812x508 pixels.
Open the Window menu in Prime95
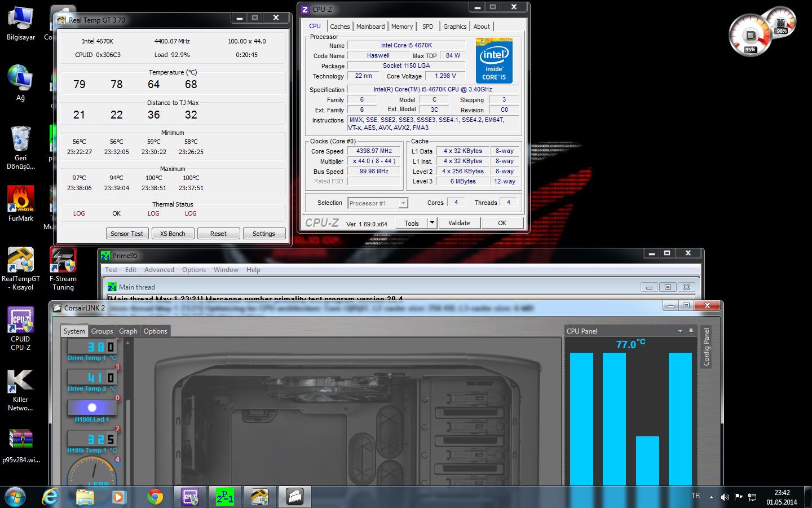click(226, 270)
